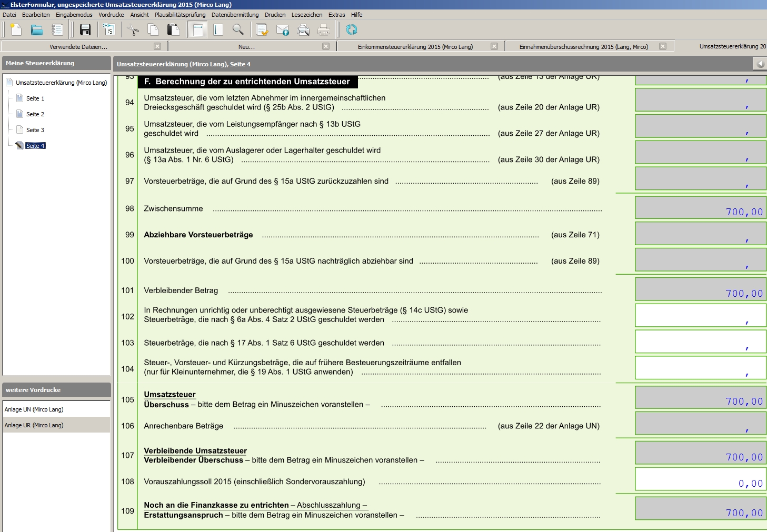This screenshot has height=532, width=767.
Task: Open the Eingabemodus menu
Action: click(x=74, y=15)
